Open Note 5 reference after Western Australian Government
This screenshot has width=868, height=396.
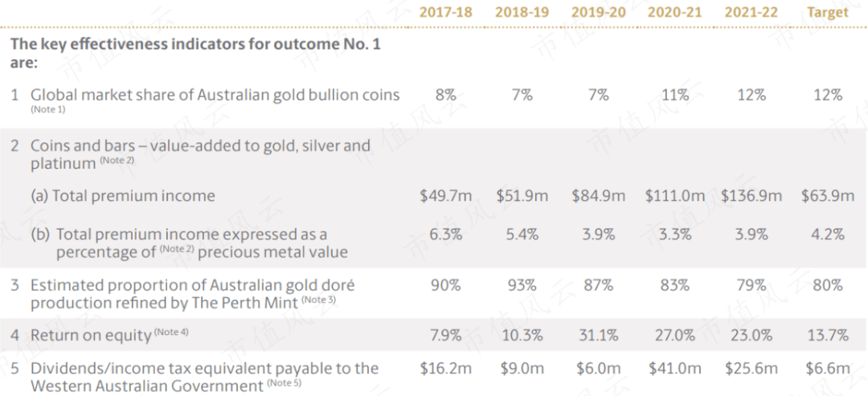(x=284, y=385)
